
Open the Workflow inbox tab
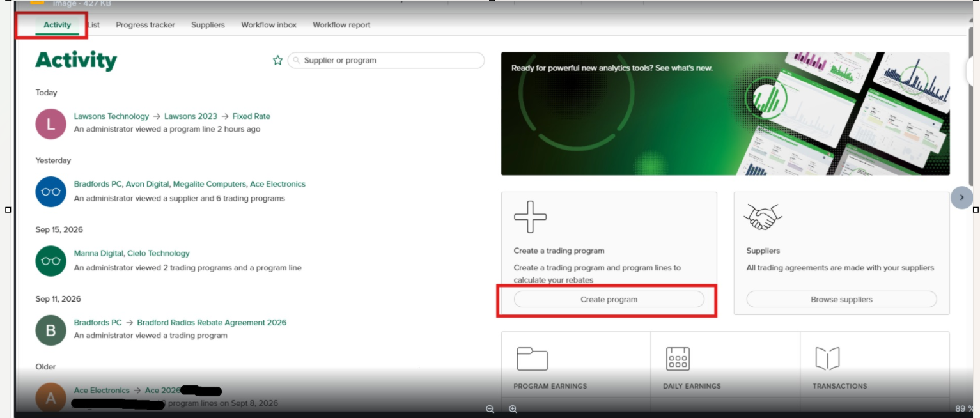268,25
